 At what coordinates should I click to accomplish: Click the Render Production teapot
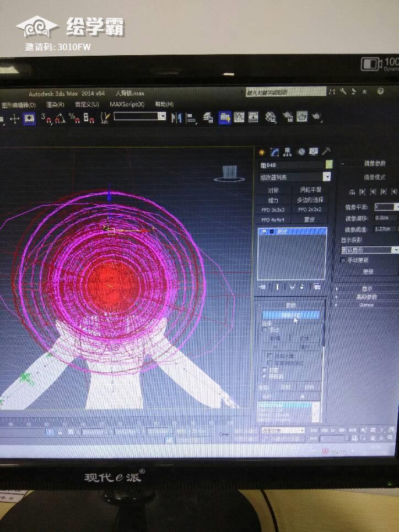316,117
